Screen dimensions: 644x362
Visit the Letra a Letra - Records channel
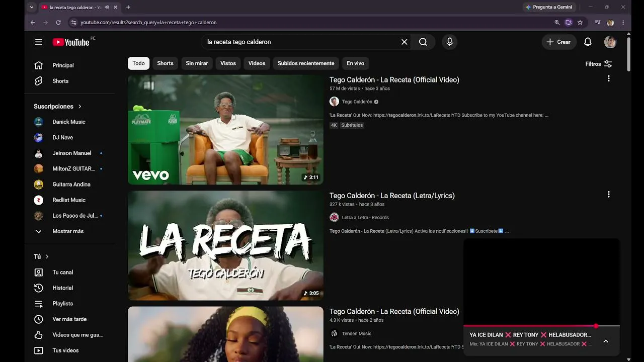[x=365, y=218]
